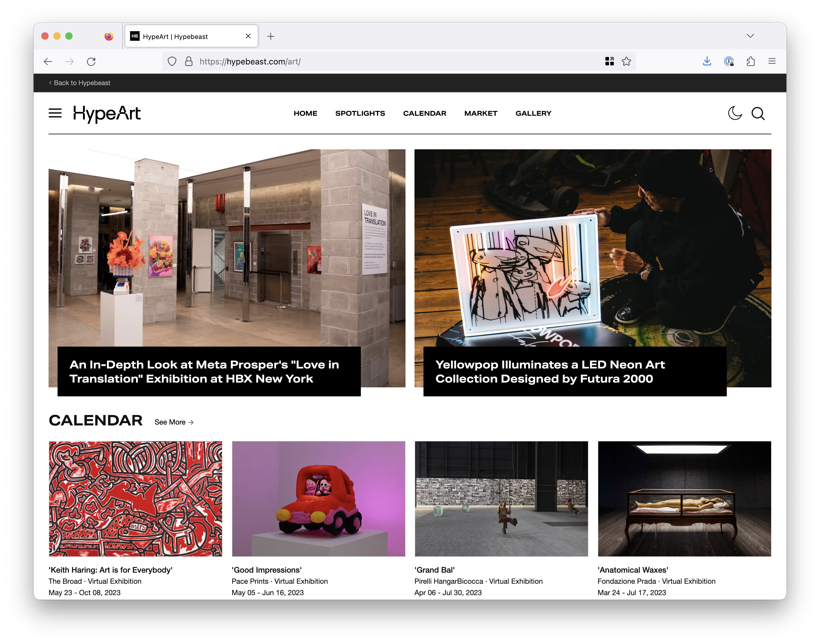Click 'Fondazione Prada · Virtual Exhibition' text

click(656, 581)
